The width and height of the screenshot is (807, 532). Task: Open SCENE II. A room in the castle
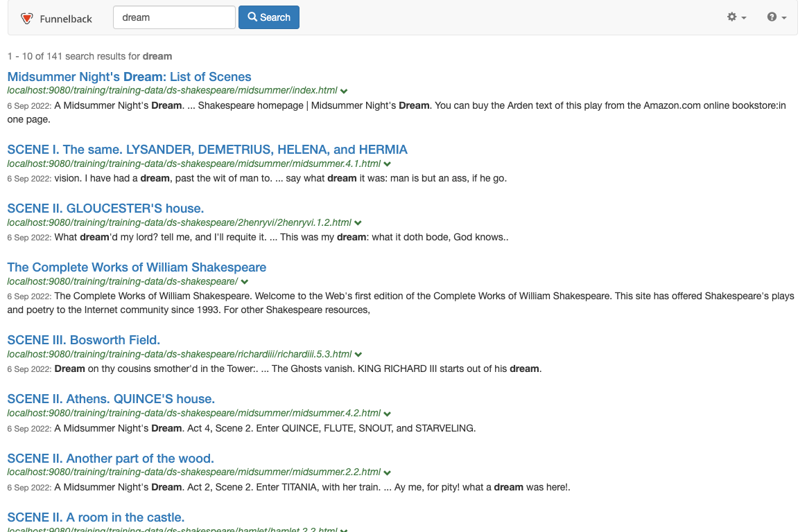click(96, 517)
